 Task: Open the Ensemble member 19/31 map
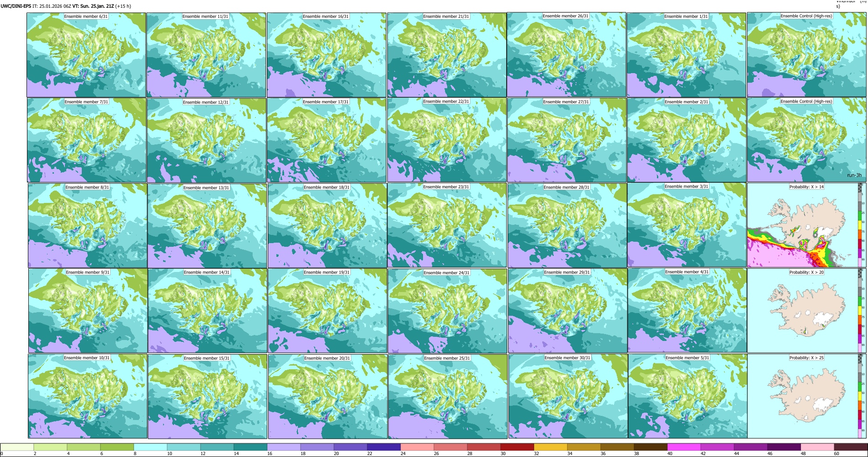click(328, 310)
